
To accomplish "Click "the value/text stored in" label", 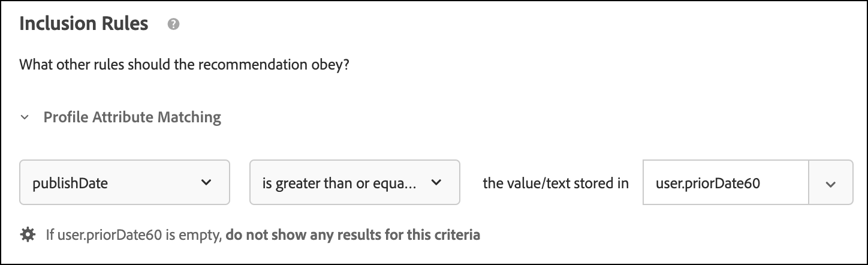I will [555, 183].
